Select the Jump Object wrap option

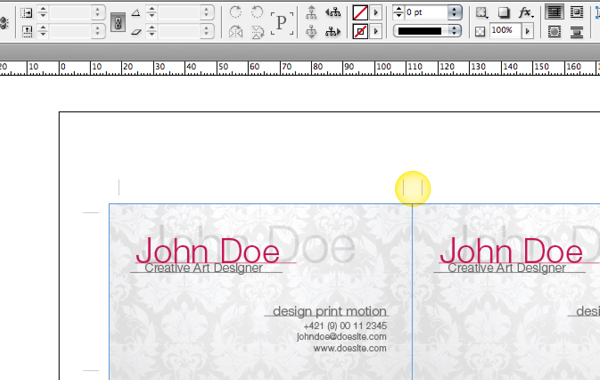click(x=576, y=32)
